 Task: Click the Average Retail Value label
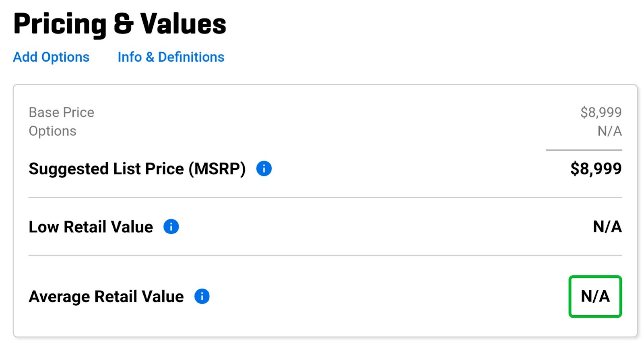click(106, 297)
